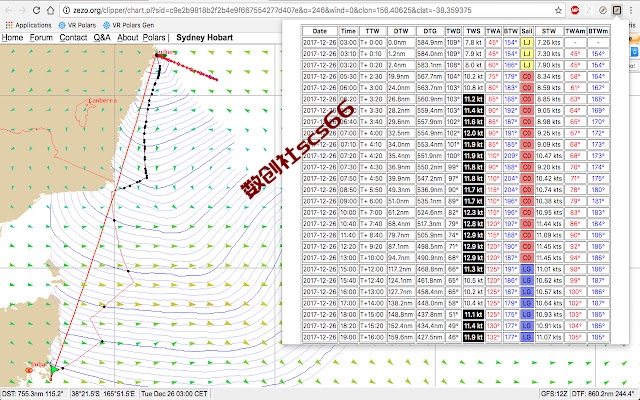Click the green Hobart destination marker

click(54, 369)
